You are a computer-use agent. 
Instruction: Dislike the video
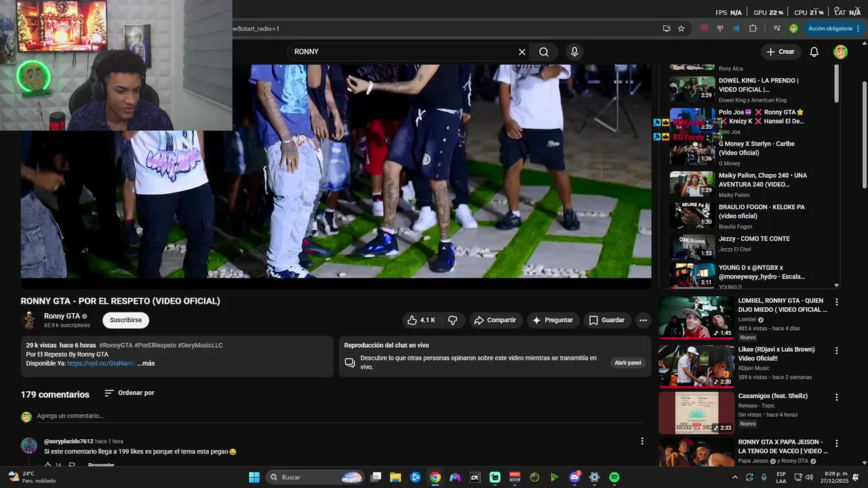453,320
